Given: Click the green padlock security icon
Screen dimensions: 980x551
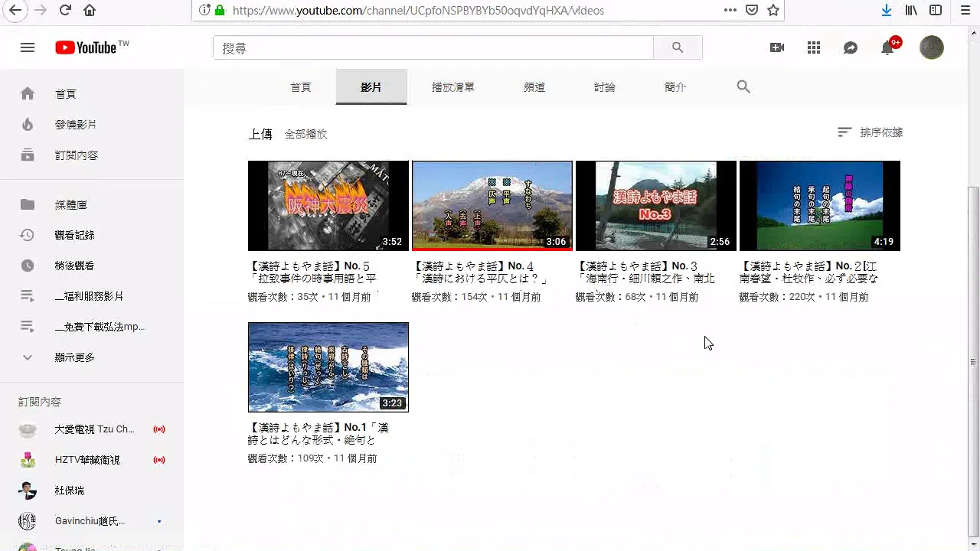Looking at the screenshot, I should pos(220,10).
